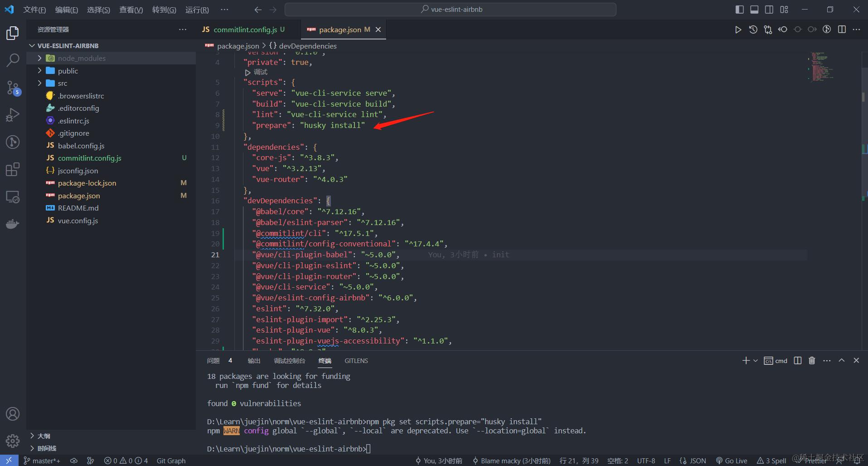
Task: Open the Manage settings gear
Action: pyautogui.click(x=13, y=441)
